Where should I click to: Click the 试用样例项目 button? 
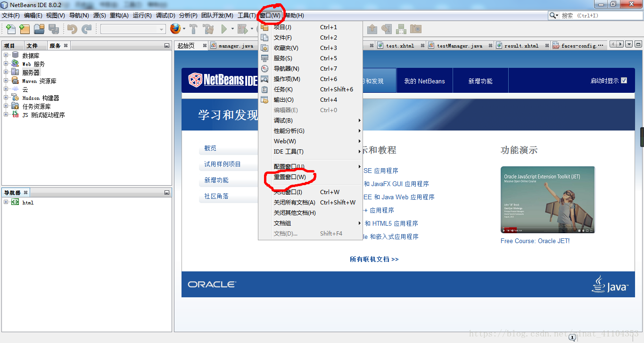(228, 164)
